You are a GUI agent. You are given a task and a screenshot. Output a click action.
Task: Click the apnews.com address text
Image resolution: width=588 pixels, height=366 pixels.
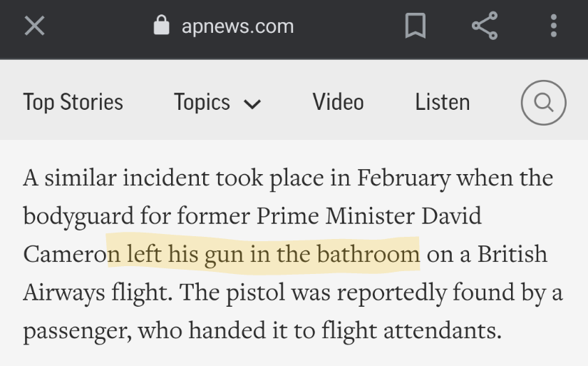(x=237, y=27)
